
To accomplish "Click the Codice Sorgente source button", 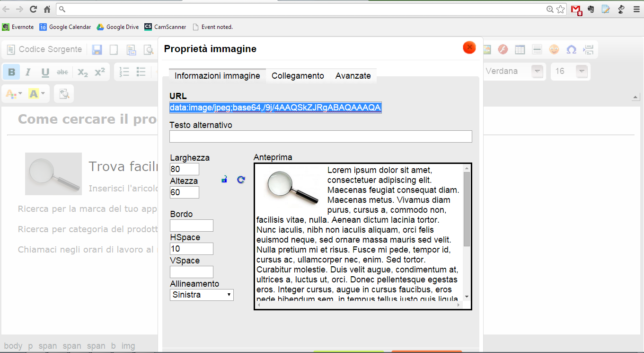I will click(x=44, y=50).
